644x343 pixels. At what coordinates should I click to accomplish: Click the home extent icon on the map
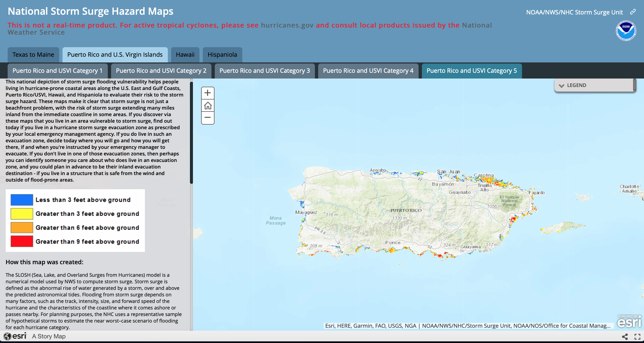point(208,106)
